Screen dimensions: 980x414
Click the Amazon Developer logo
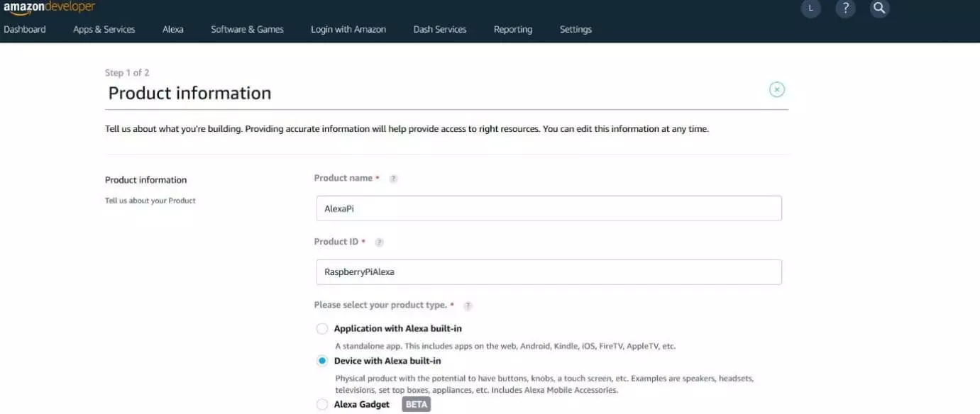[49, 8]
